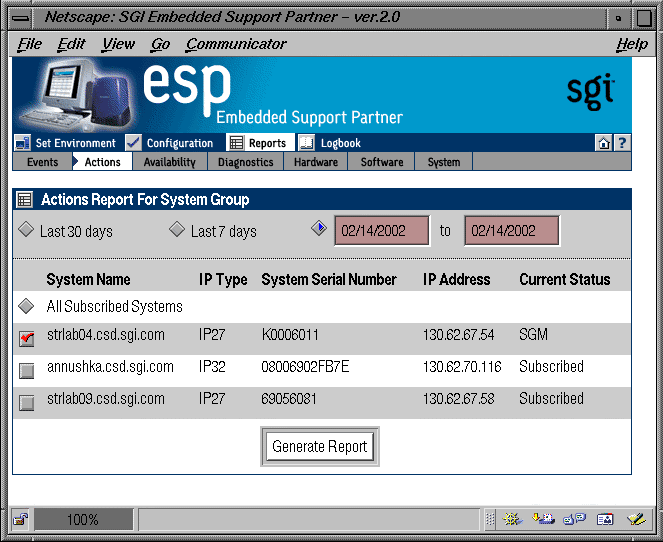Open the Mailbox icon in component bar
The image size is (663, 542).
[x=543, y=519]
